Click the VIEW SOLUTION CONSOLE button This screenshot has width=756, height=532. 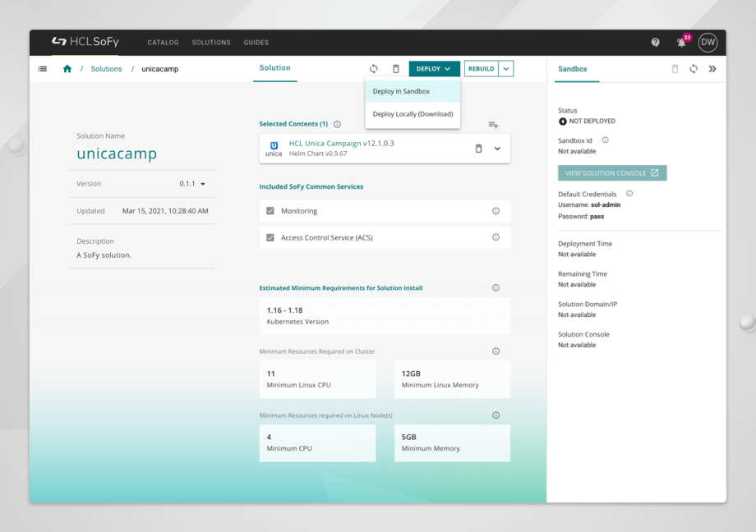[612, 172]
